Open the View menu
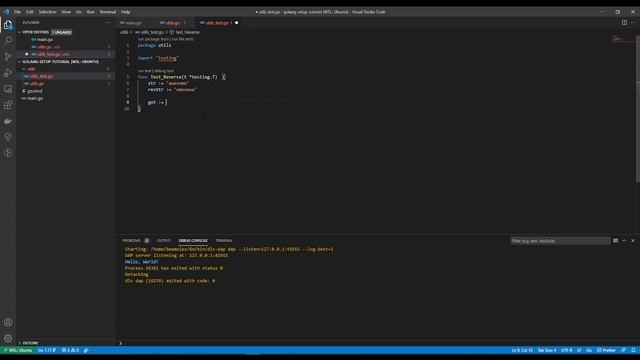Image resolution: width=640 pixels, height=360 pixels. coord(66,12)
